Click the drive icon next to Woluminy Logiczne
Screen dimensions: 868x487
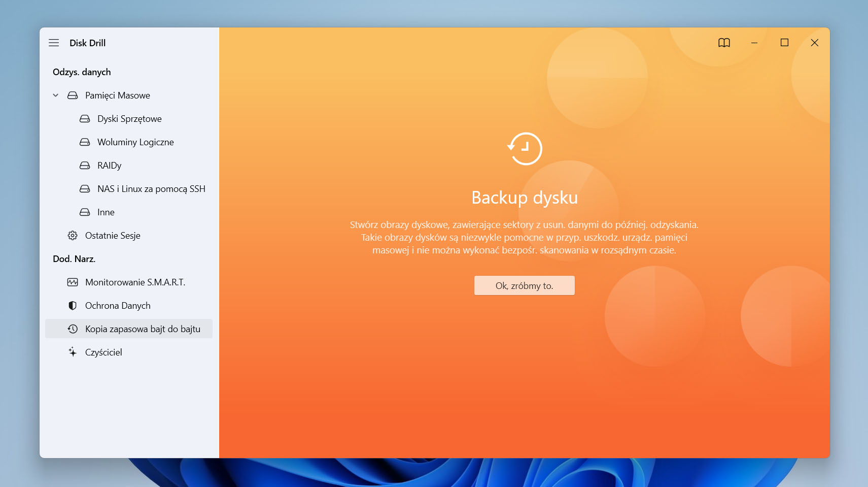(85, 142)
